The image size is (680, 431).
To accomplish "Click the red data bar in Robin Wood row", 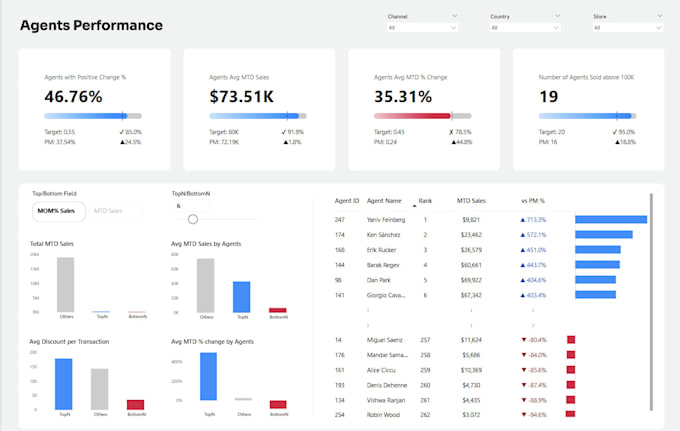I will pyautogui.click(x=571, y=415).
